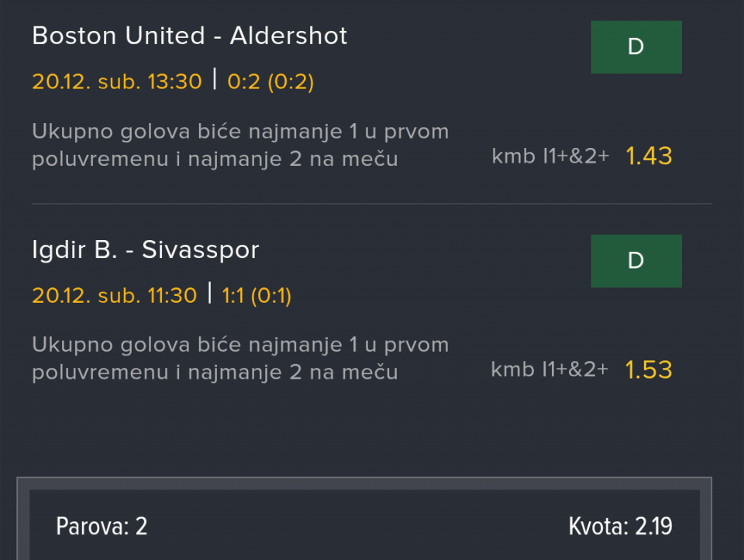The height and width of the screenshot is (560, 744).
Task: Select the 20.12. sub. 13:30 kickoff time
Action: 117,81
